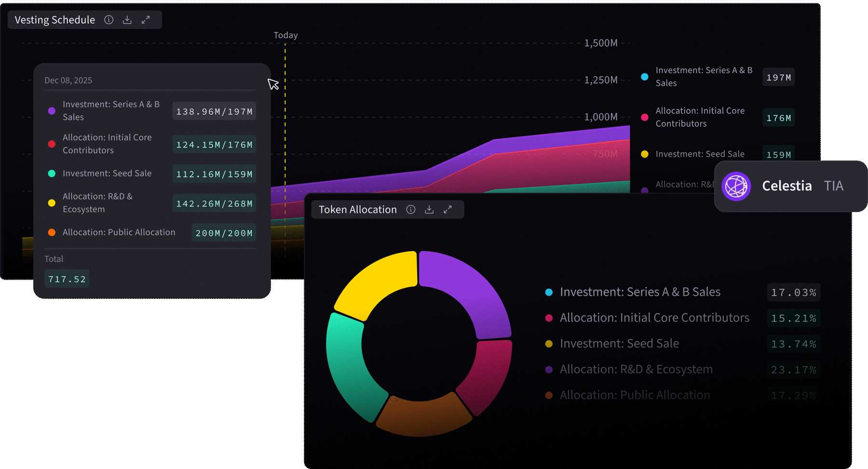Select the Vesting Schedule panel title

pyautogui.click(x=54, y=20)
